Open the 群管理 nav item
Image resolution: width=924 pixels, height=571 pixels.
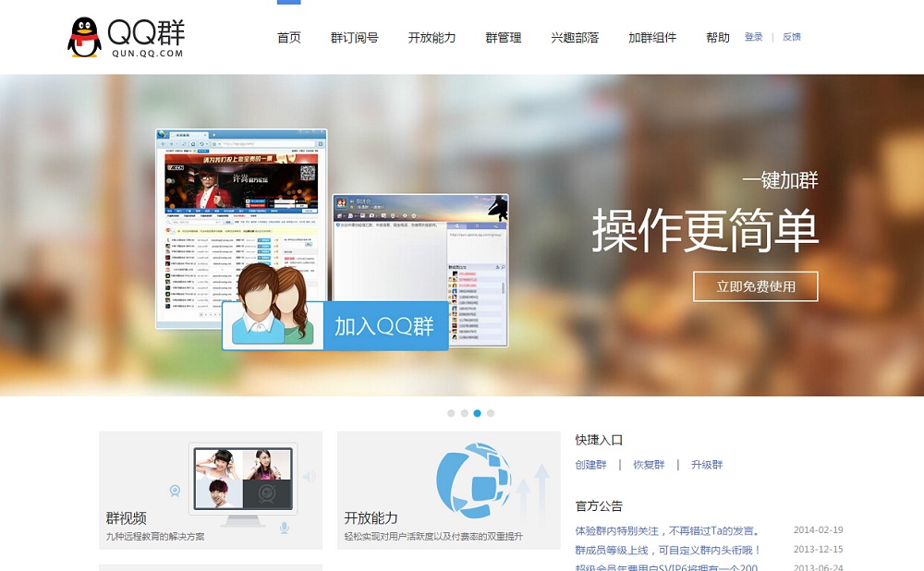coord(504,38)
